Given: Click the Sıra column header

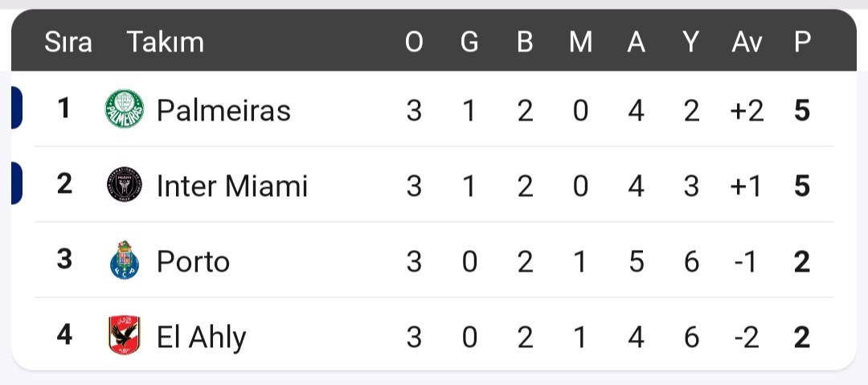Looking at the screenshot, I should 68,42.
